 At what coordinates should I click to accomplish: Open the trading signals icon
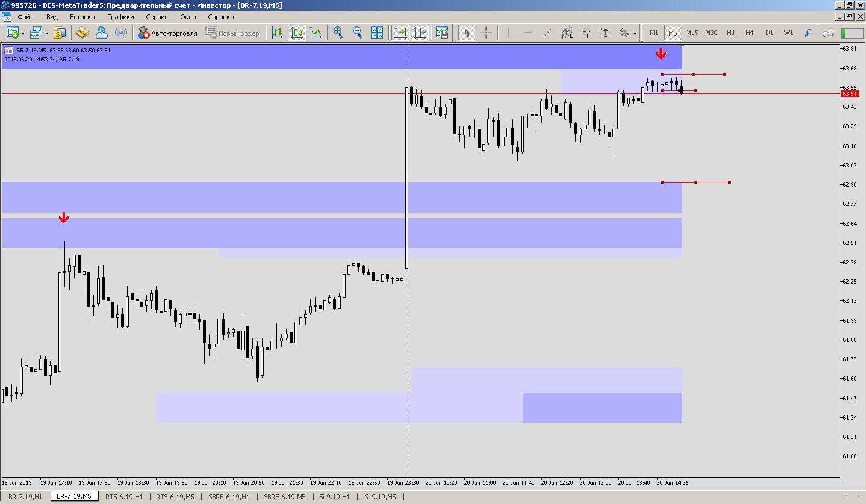(x=121, y=33)
